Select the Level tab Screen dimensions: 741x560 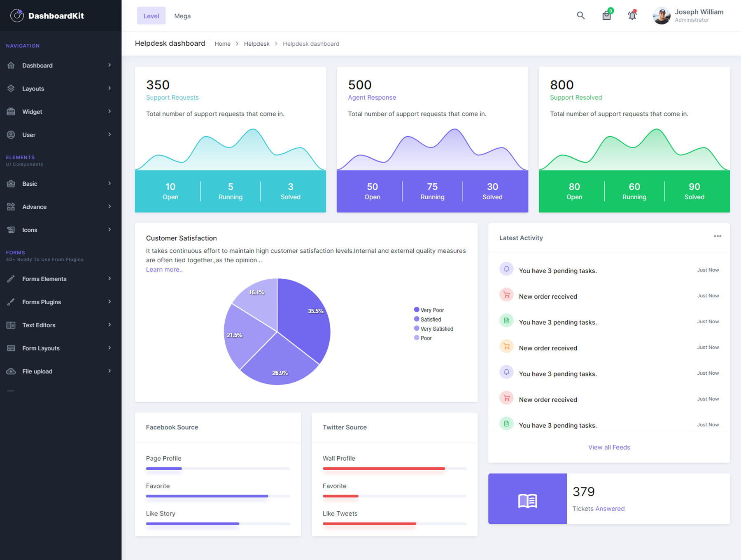[151, 16]
